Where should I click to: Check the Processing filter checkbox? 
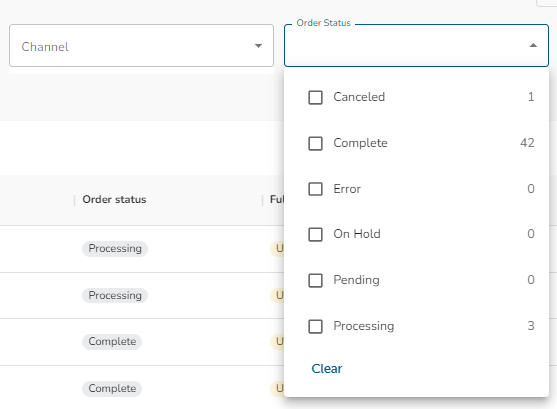315,326
